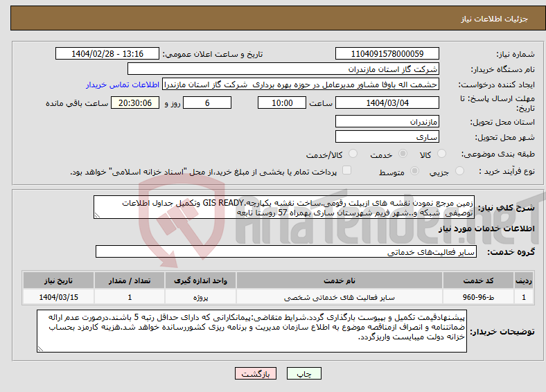This screenshot has height=392, width=546.
Task: Click the بازگشت (back) button
Action: (x=256, y=373)
